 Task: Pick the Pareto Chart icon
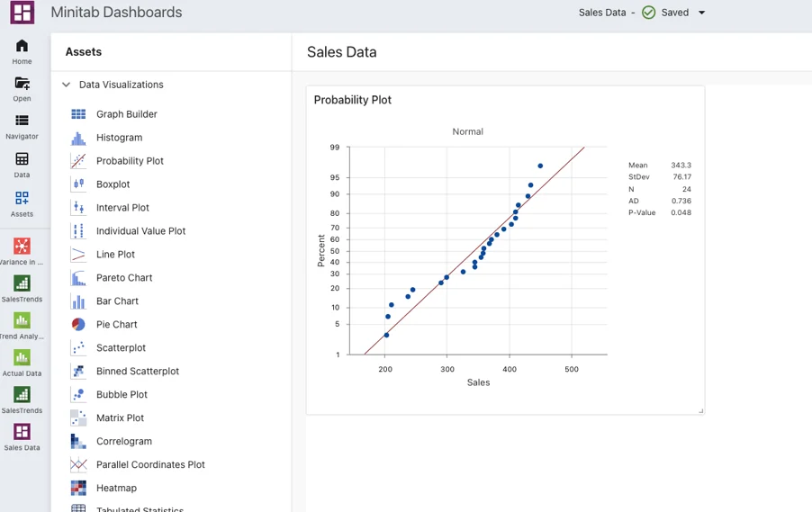[x=78, y=278]
